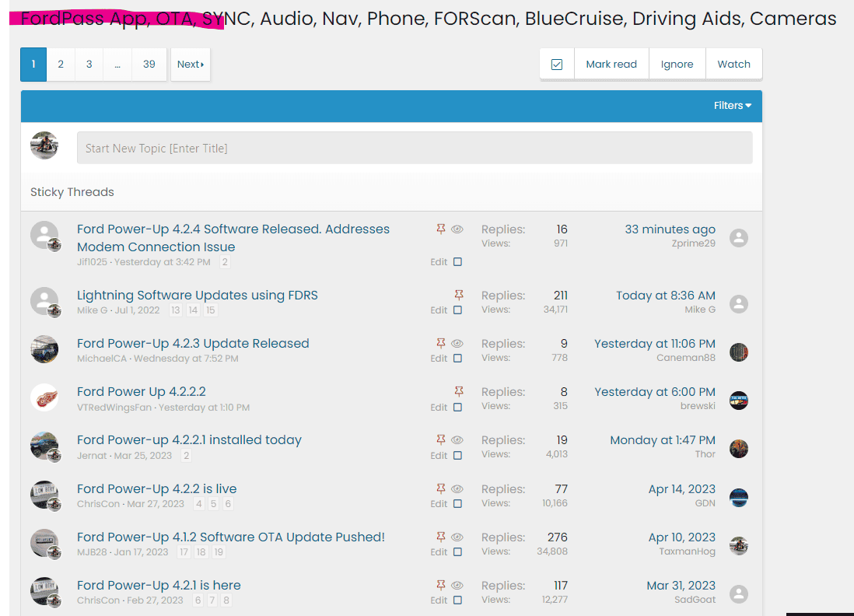Click pin icon on Lightning Software Updates thread

pyautogui.click(x=459, y=296)
